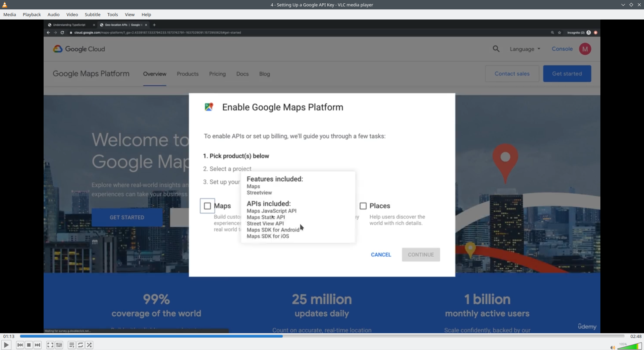The width and height of the screenshot is (644, 350).
Task: Click the browser zoom magnifier icon
Action: (552, 33)
